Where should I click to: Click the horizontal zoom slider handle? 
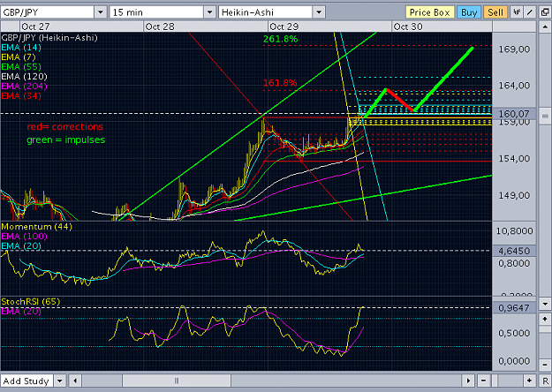click(495, 381)
